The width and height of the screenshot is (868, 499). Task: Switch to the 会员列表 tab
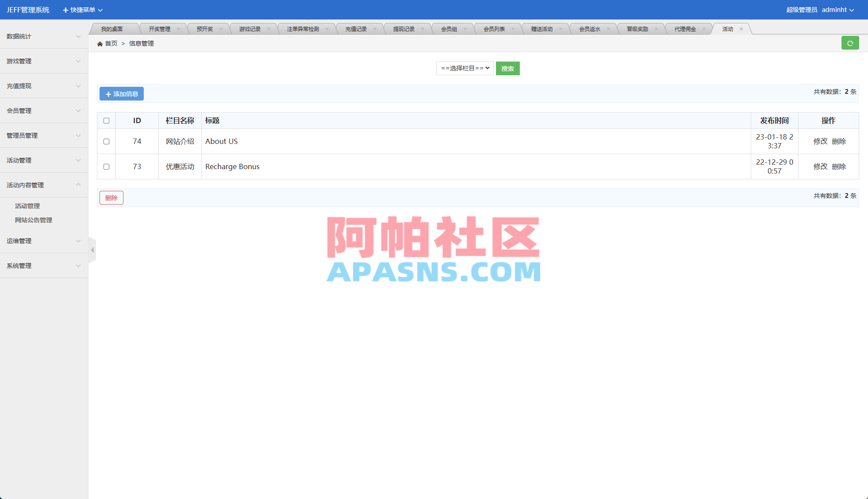pyautogui.click(x=493, y=28)
